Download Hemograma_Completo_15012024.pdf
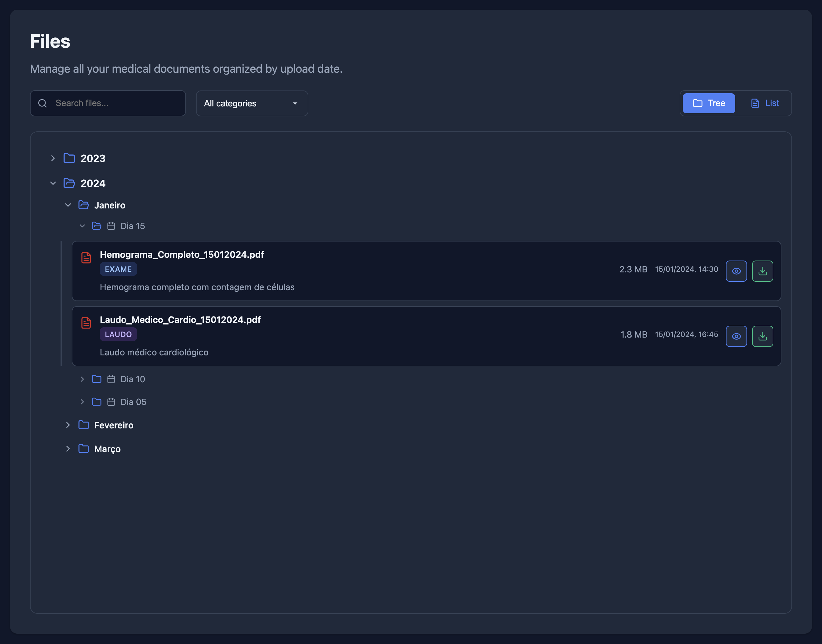The height and width of the screenshot is (644, 822). (x=763, y=271)
